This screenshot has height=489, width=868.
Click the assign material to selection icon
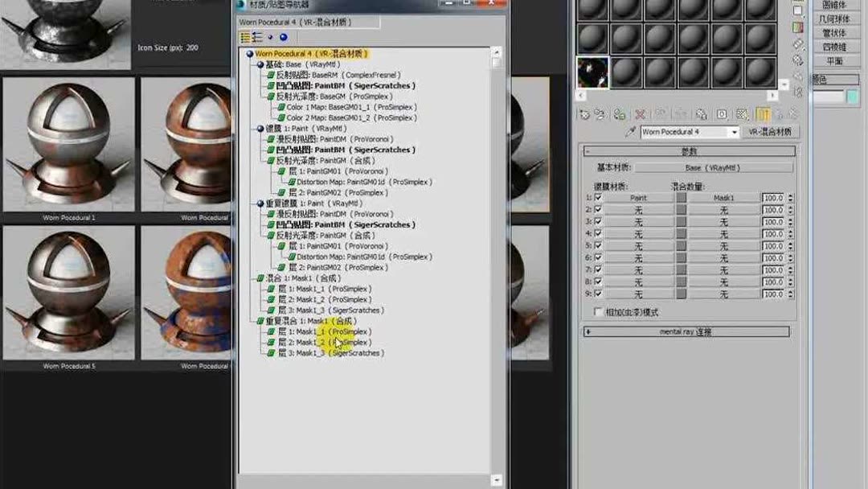(x=619, y=114)
